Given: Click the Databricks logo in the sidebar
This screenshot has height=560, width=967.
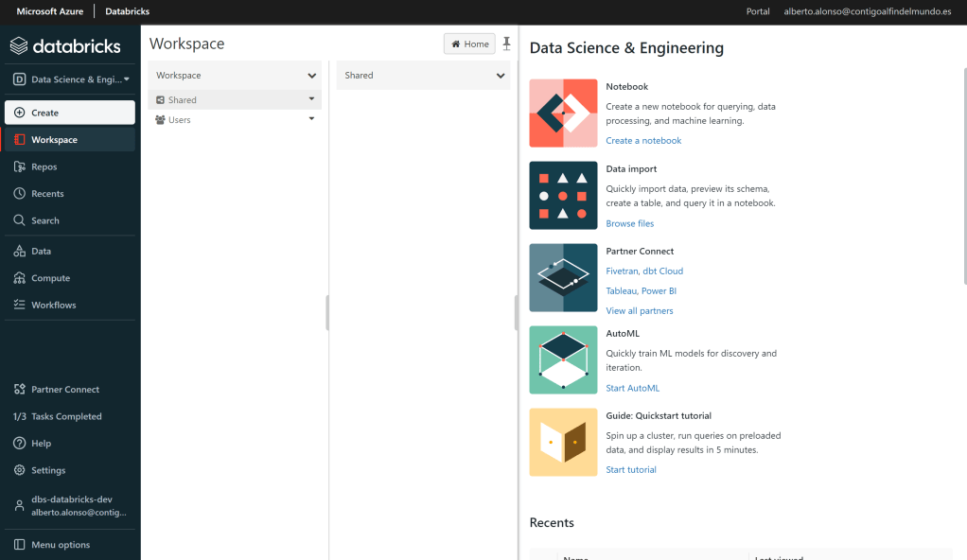Looking at the screenshot, I should pyautogui.click(x=65, y=46).
